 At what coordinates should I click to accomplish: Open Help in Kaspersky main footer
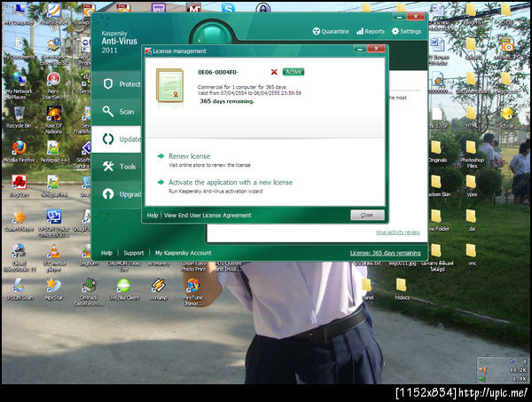106,253
